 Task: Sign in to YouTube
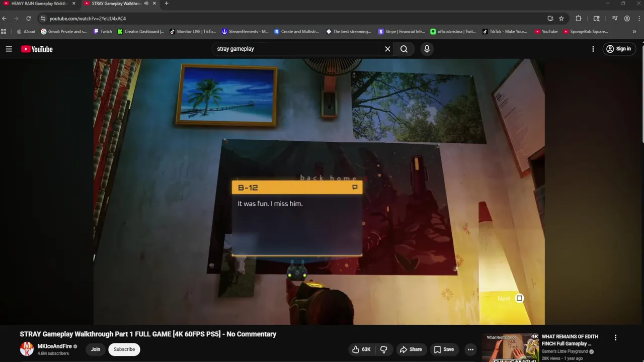tap(618, 49)
